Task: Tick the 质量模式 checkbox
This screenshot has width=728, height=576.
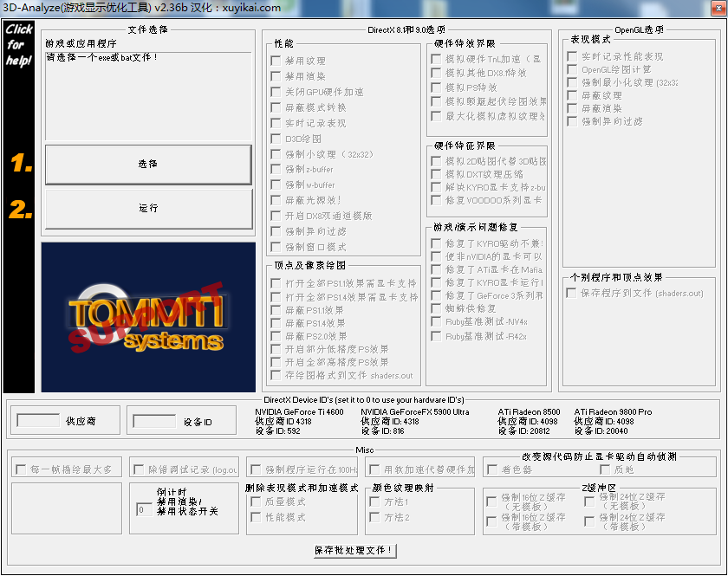Action: pos(256,502)
